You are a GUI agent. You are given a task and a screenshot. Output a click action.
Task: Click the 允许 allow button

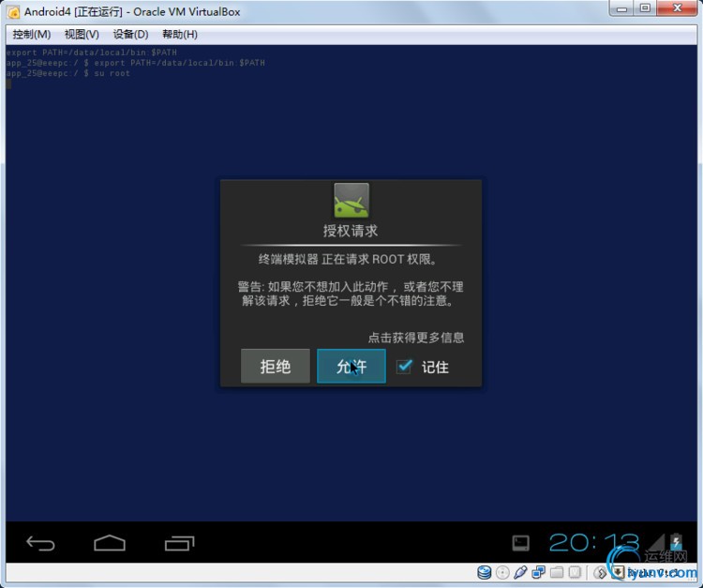[x=351, y=367]
